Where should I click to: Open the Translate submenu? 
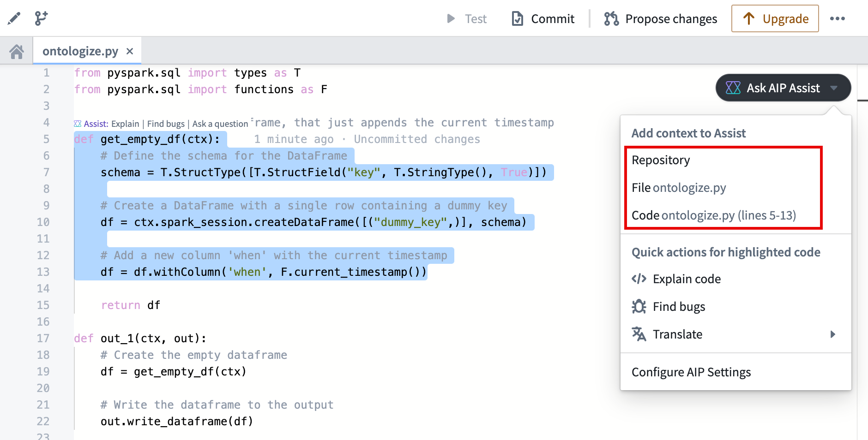[736, 334]
